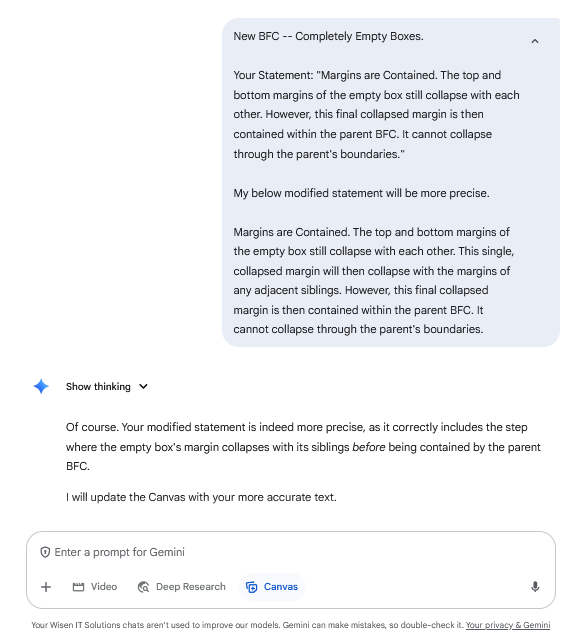This screenshot has height=634, width=567.
Task: Click the My below modified statement line
Action: click(361, 193)
